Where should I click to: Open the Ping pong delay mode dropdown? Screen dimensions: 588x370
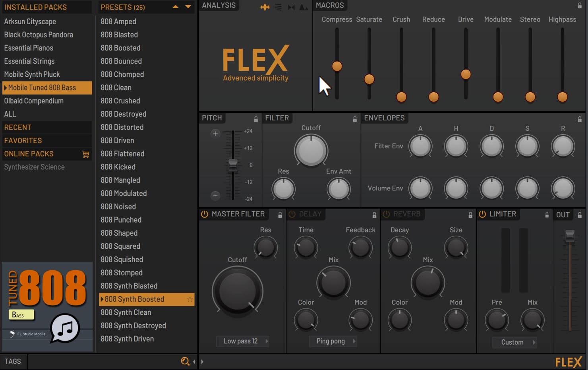tap(333, 341)
